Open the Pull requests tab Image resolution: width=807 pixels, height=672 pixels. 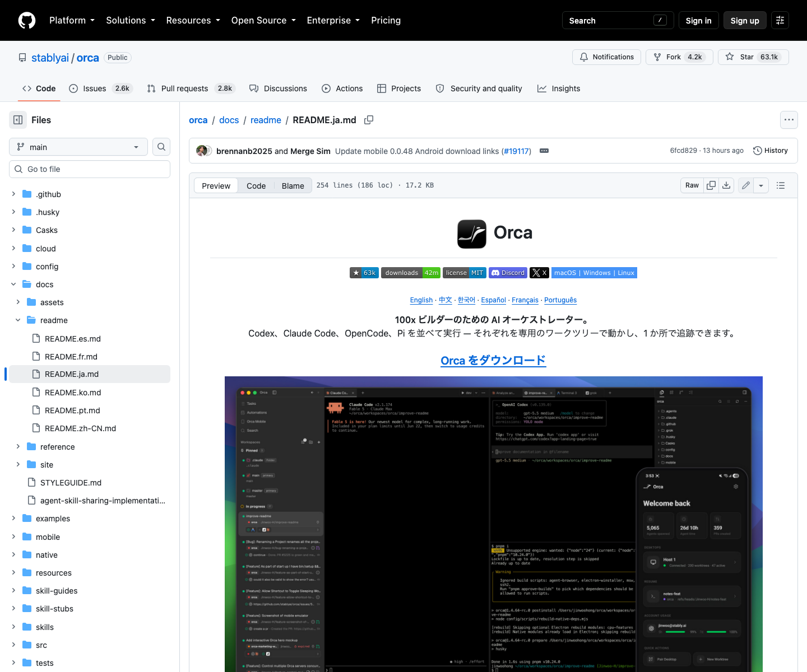coord(191,88)
